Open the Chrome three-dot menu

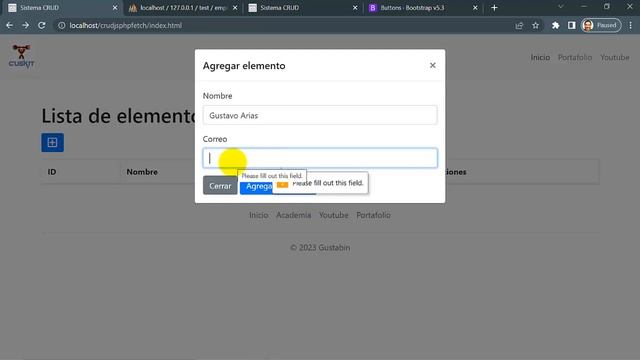click(x=631, y=25)
